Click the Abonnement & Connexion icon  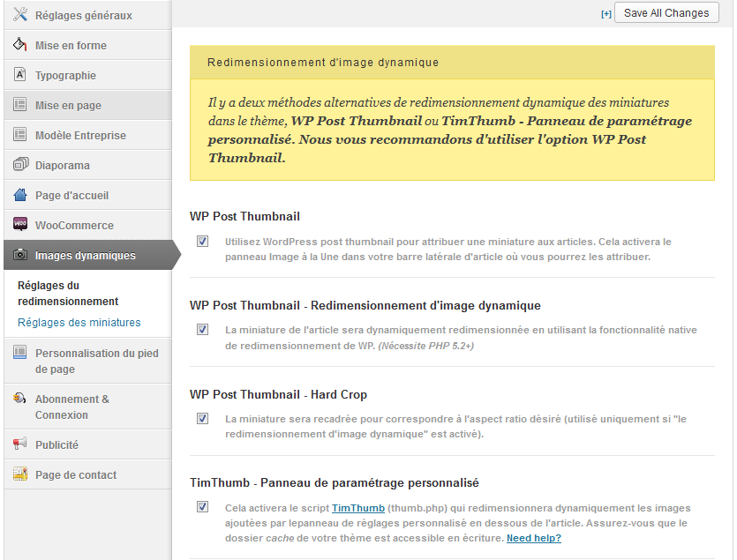[x=19, y=399]
